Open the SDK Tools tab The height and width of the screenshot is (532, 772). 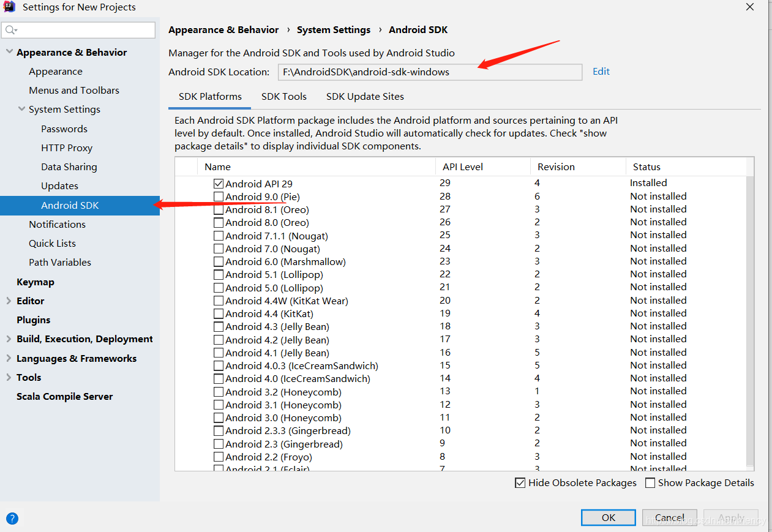(x=284, y=97)
